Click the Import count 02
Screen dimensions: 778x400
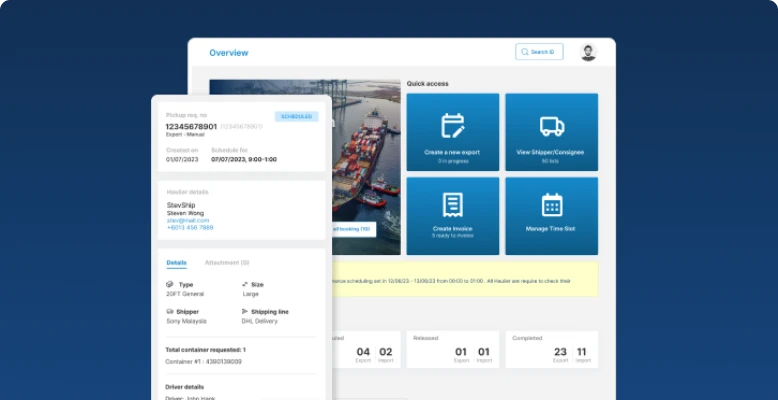point(386,352)
